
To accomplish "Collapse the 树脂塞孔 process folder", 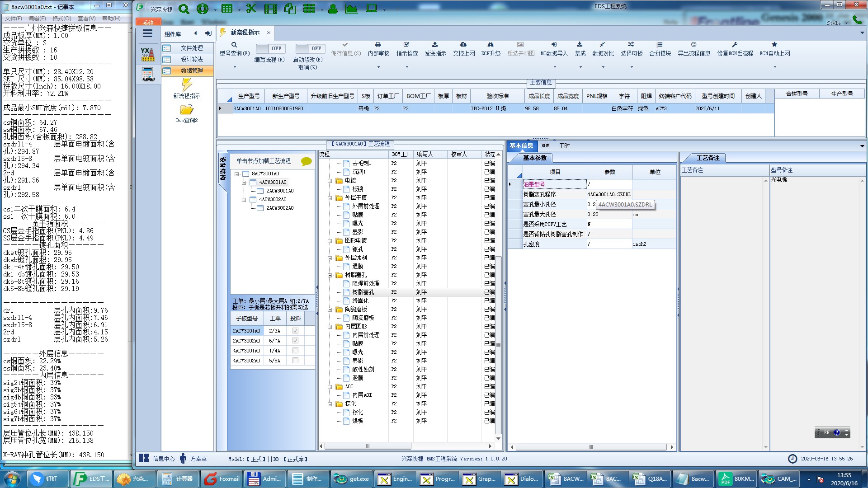I will coord(330,275).
